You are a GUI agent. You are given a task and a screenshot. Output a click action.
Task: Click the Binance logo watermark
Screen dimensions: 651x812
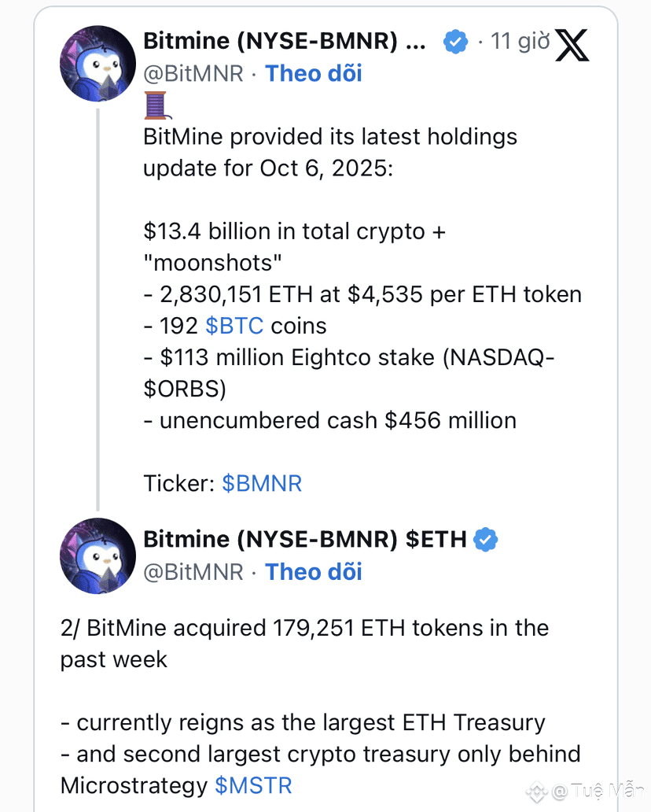point(539,790)
